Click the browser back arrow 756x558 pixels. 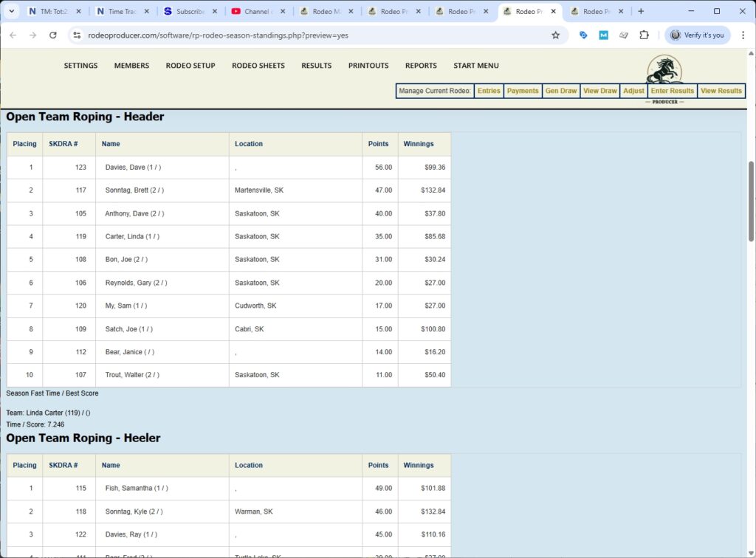tap(13, 35)
